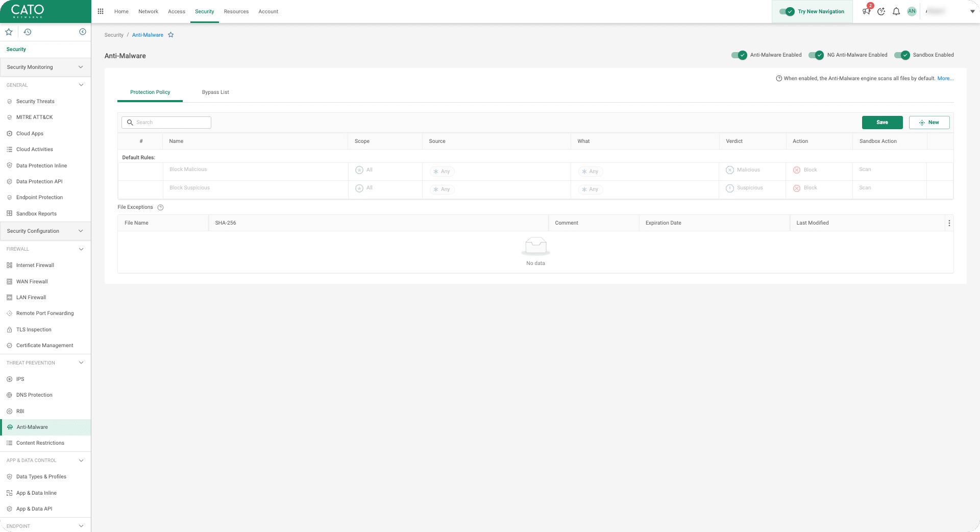
Task: Collapse the APP & DATA CONTROL group
Action: click(81, 461)
